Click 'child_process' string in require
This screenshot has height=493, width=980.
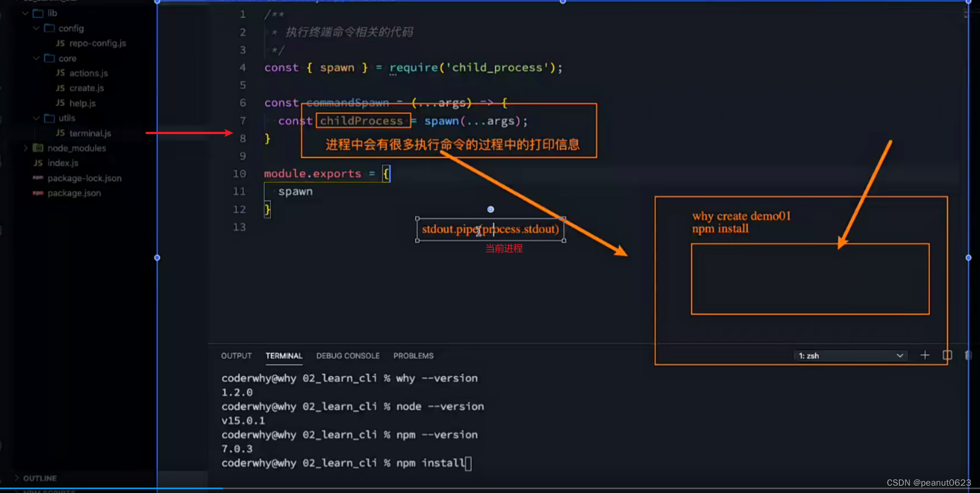click(x=497, y=68)
